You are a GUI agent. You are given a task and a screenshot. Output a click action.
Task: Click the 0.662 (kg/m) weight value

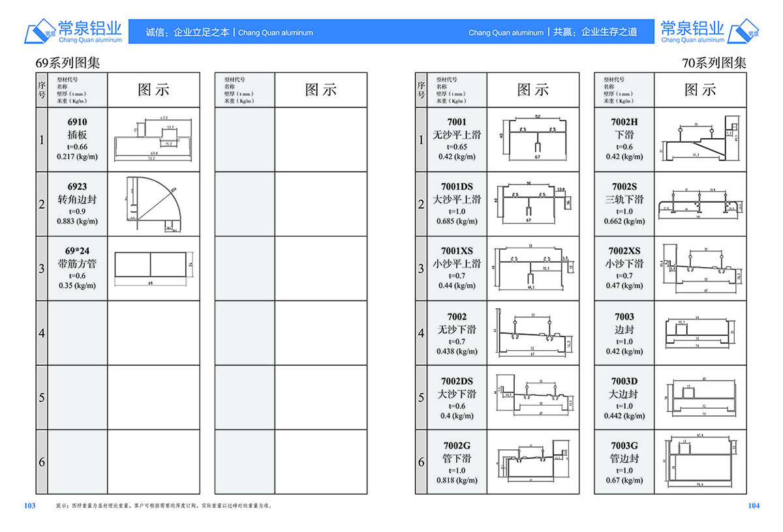(624, 222)
